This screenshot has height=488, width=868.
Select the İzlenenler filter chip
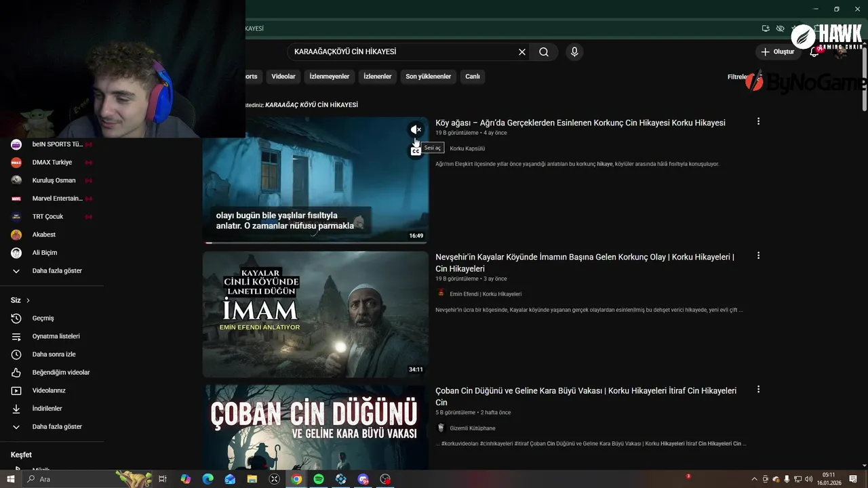pyautogui.click(x=378, y=77)
